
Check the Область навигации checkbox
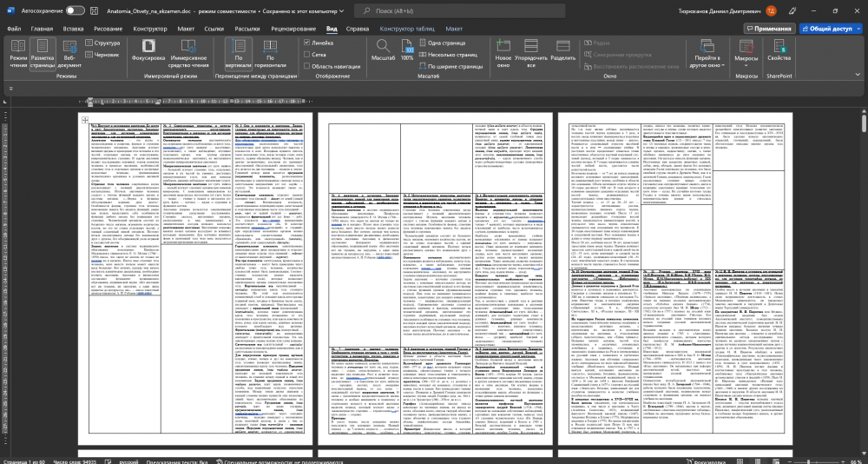tap(307, 66)
